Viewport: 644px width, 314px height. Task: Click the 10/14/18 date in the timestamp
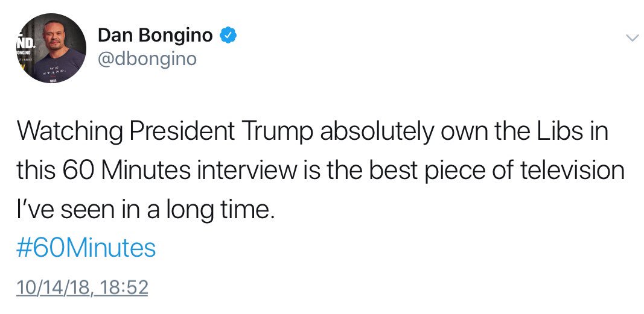(x=54, y=287)
